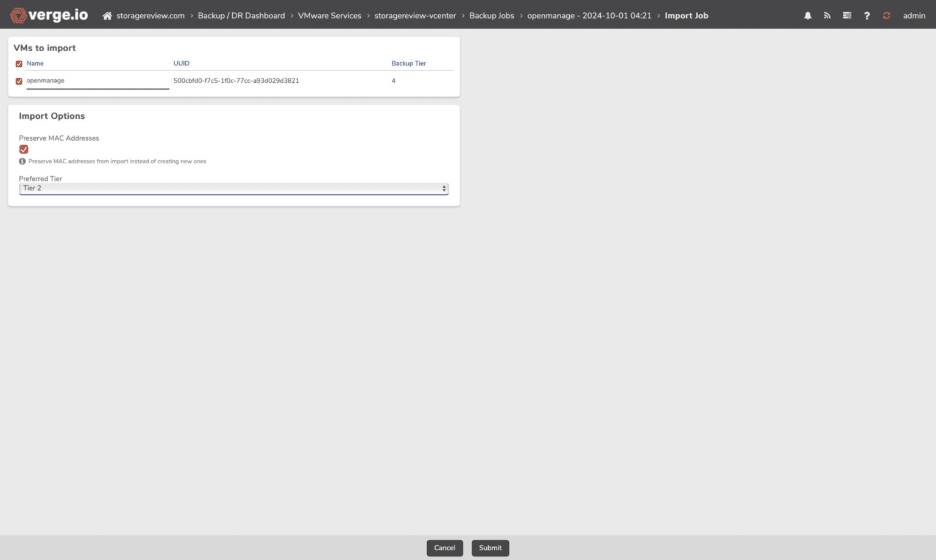Image resolution: width=936 pixels, height=560 pixels.
Task: Click the Cancel button
Action: click(x=444, y=548)
